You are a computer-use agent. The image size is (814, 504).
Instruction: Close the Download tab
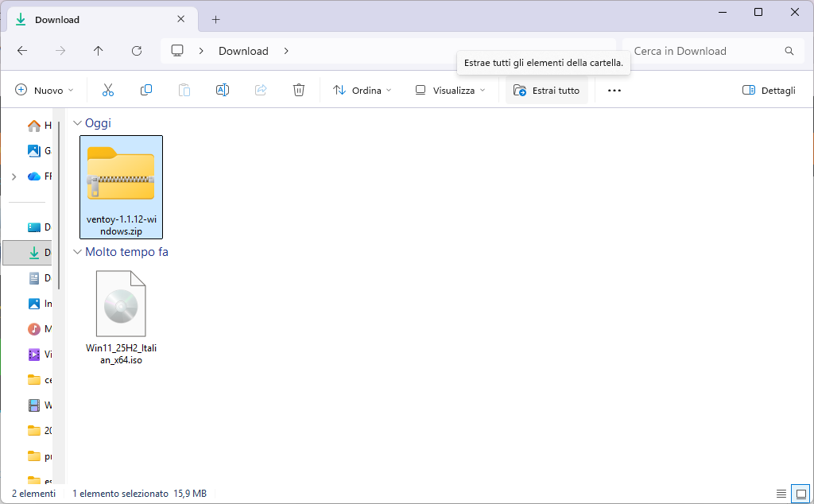[x=180, y=19]
